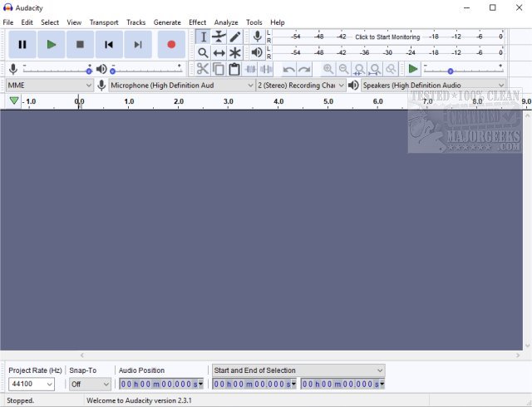Open the 2 (Stereo) Recording Channels dropdown
The height and width of the screenshot is (407, 532).
coord(301,85)
